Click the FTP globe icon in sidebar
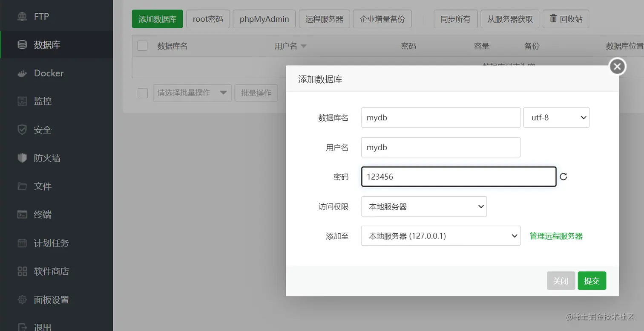 tap(22, 16)
